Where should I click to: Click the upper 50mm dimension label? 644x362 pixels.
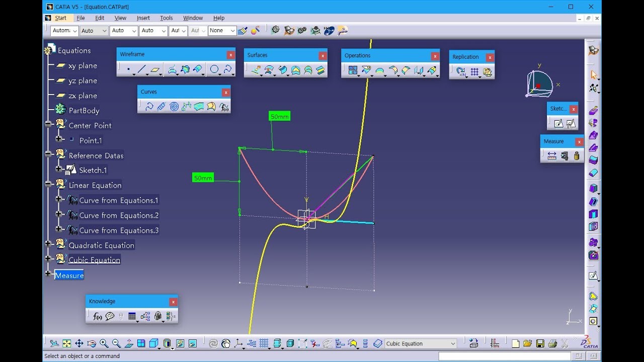pos(280,117)
